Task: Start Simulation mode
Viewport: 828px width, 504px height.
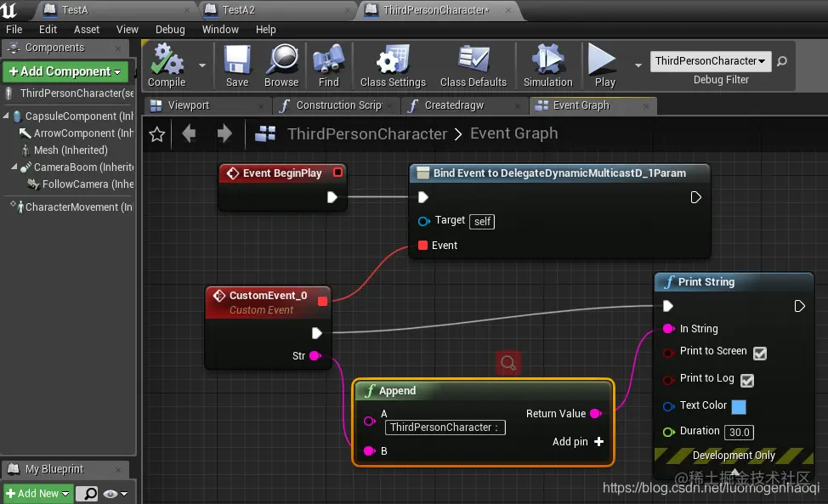Action: point(548,65)
